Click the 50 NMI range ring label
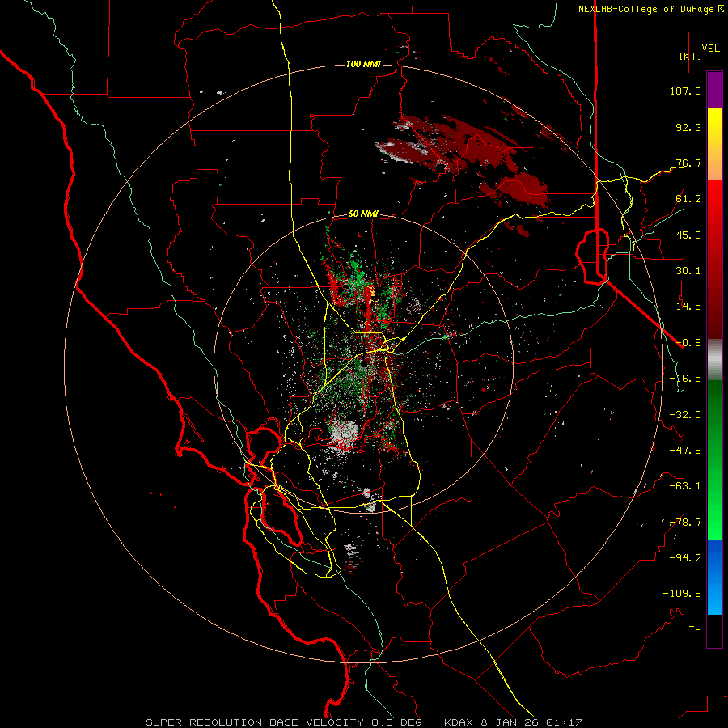 (x=363, y=214)
